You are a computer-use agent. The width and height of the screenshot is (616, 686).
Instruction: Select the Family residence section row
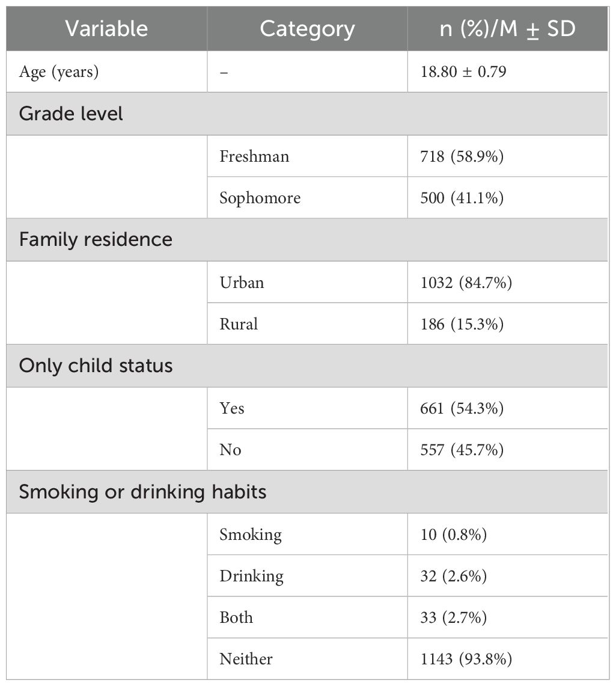point(96,239)
